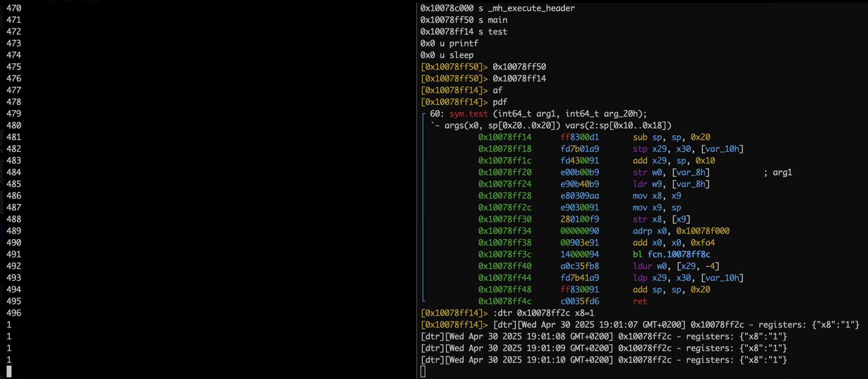Screen dimensions: 868x379
Task: Click the 'ldur w0, [x29, -4]' instruction
Action: 676,266
